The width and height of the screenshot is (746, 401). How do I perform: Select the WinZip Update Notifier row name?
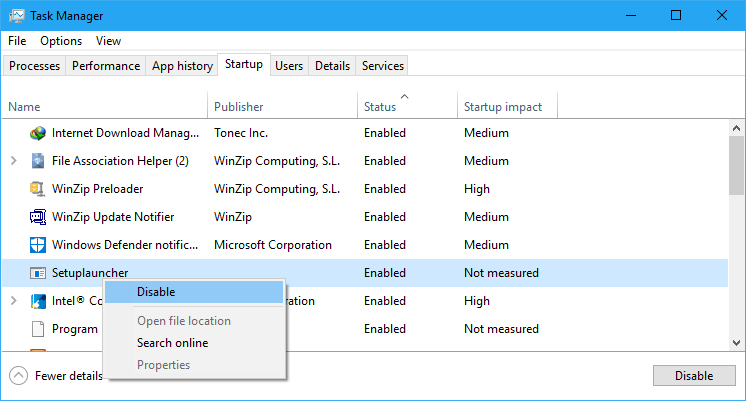113,217
